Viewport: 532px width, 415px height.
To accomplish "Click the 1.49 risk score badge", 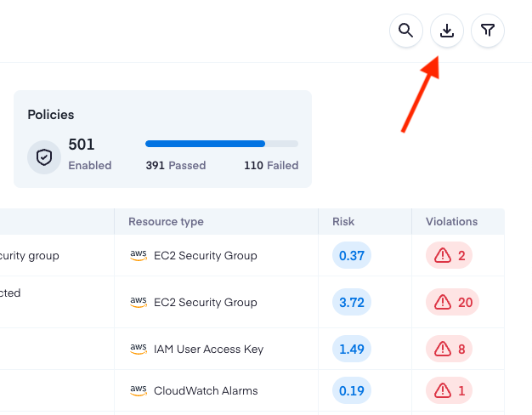I will coord(352,349).
